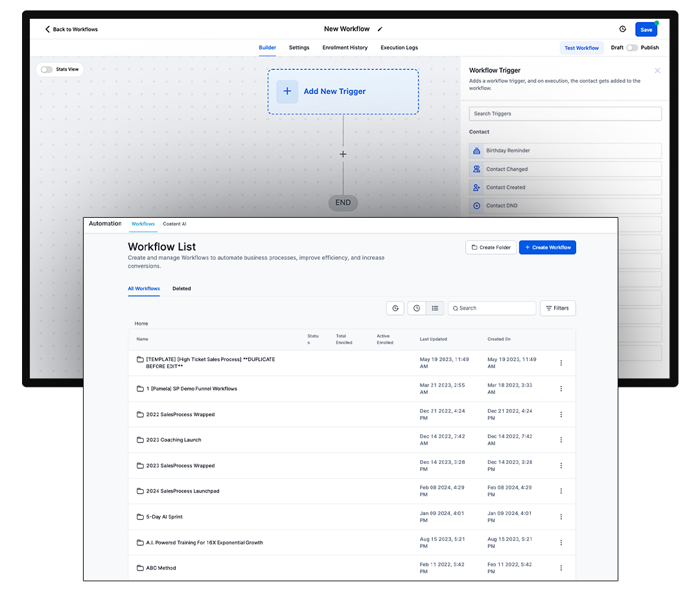Click the workflow list Search field

pos(492,308)
